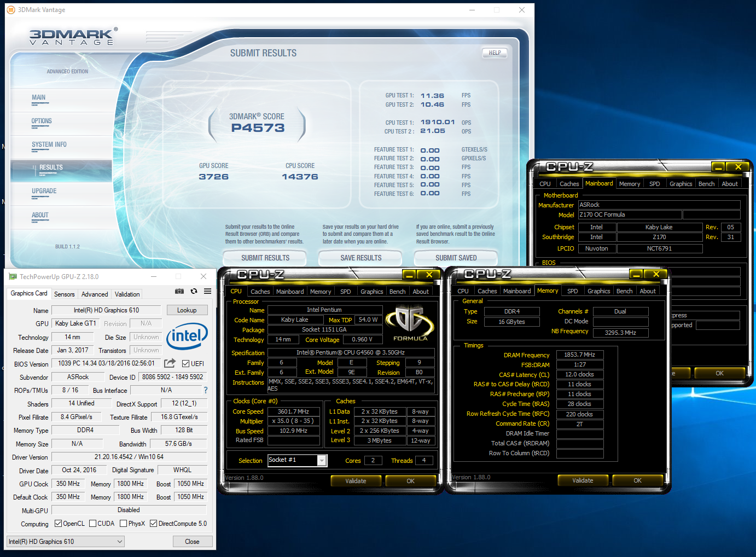
Task: Close the CPU-Z Mainboard window
Action: pos(738,167)
